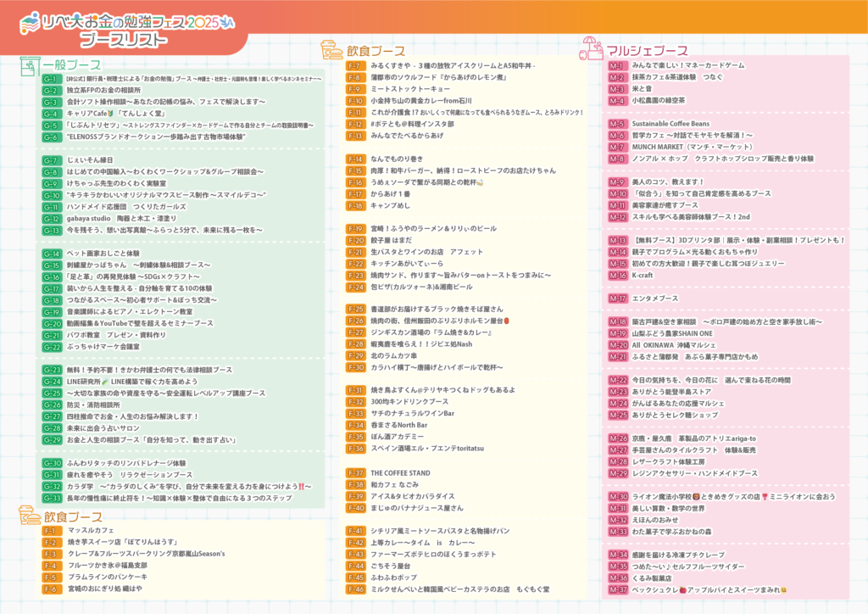Click the 一般ブース heading
The height and width of the screenshot is (614, 868).
click(x=72, y=65)
